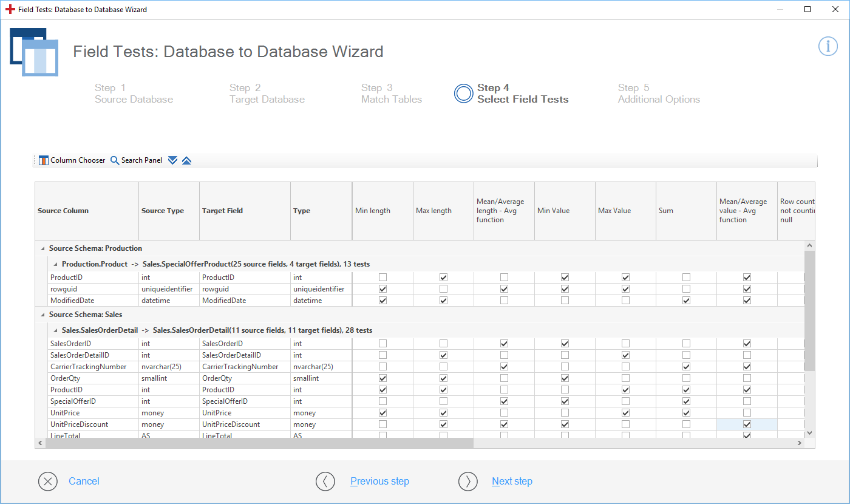The image size is (850, 504).
Task: Collapse Sales.SalesOrderDetail table group
Action: [x=55, y=330]
